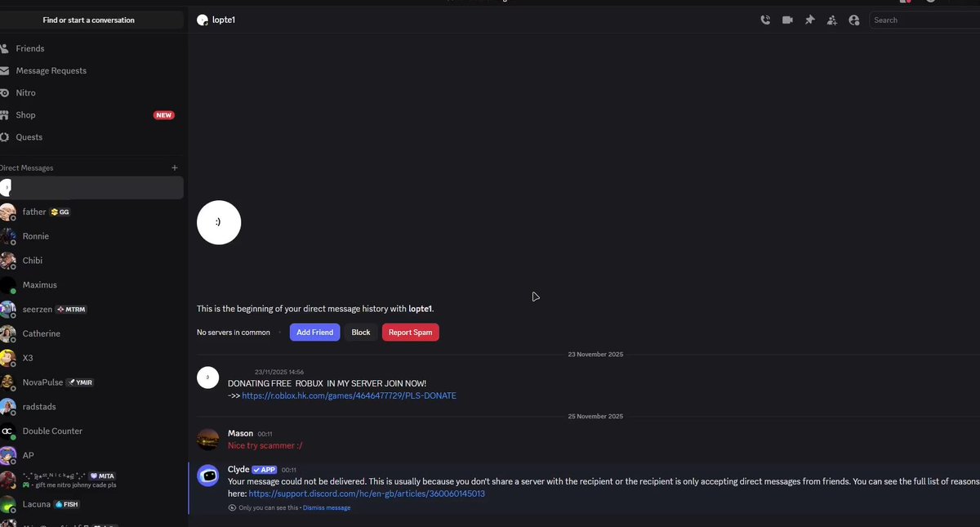Screen dimensions: 980x527
Task: Click Clyde's bot avatar
Action: pos(208,476)
